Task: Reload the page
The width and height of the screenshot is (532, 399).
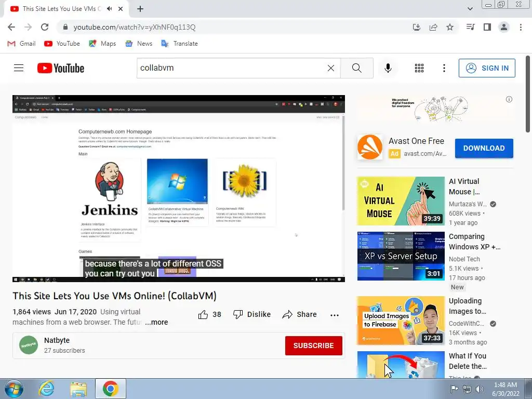Action: [x=45, y=27]
